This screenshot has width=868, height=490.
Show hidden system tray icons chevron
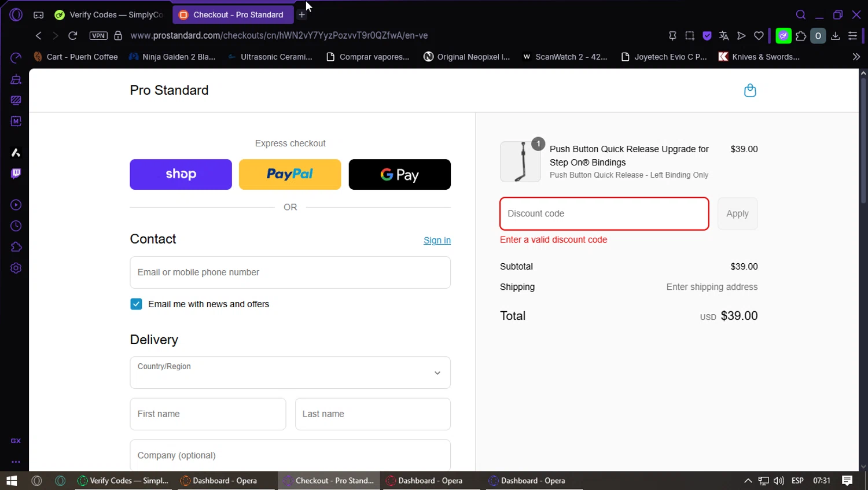(748, 481)
